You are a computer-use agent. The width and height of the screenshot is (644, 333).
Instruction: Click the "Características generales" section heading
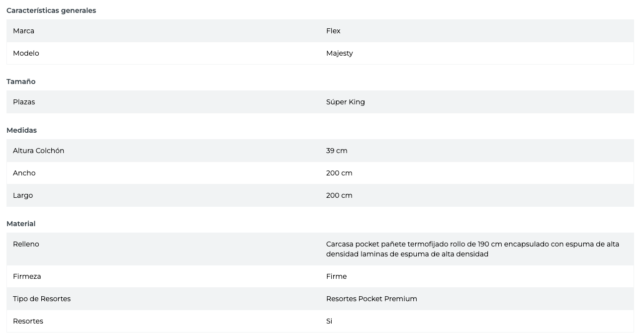51,10
